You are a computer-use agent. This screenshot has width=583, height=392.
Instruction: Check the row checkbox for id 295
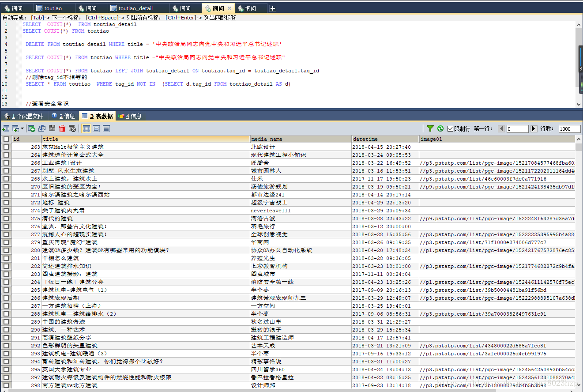pos(6,369)
